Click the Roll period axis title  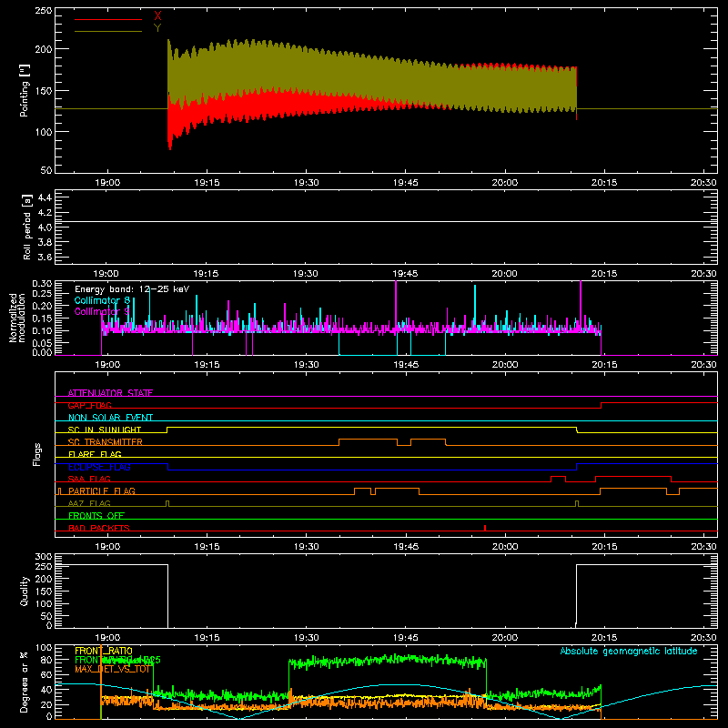(x=27, y=227)
